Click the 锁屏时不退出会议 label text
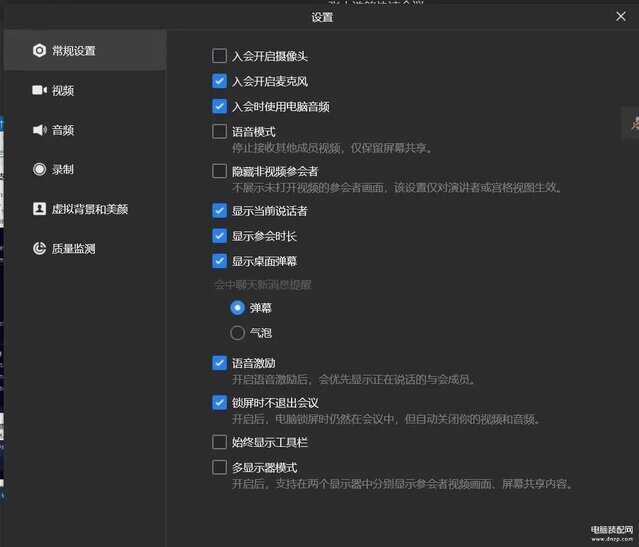The width and height of the screenshot is (639, 547). (275, 403)
